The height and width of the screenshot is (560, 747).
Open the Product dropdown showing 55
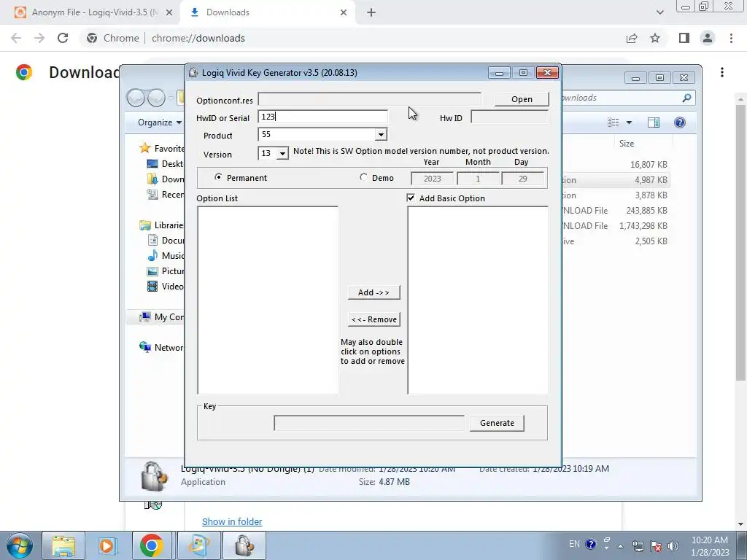pos(381,135)
